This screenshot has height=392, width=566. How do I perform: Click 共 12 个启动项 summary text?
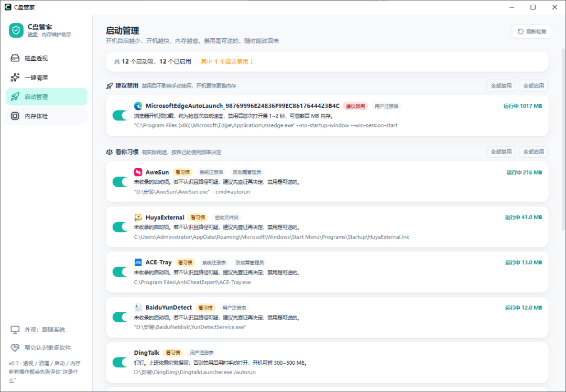[153, 62]
